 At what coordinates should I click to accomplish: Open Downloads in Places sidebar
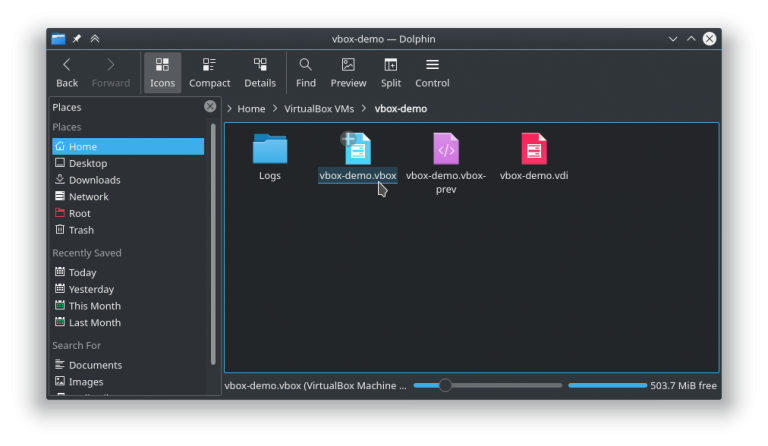tap(94, 180)
